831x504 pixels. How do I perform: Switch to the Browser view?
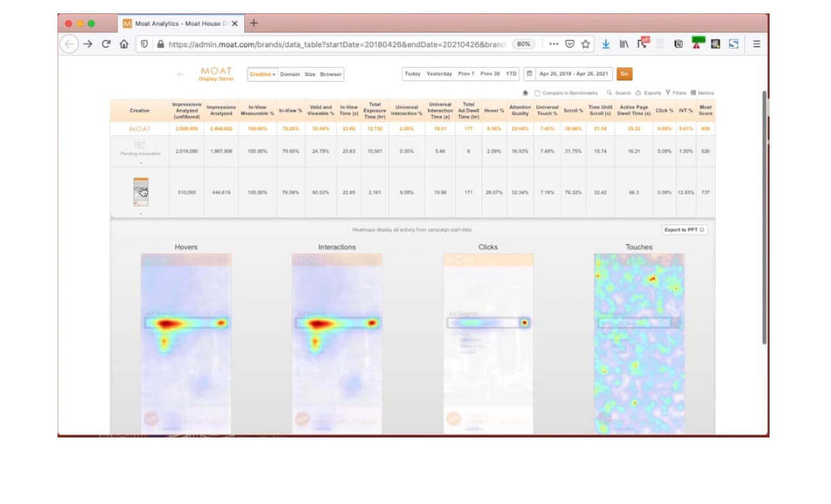tap(331, 74)
